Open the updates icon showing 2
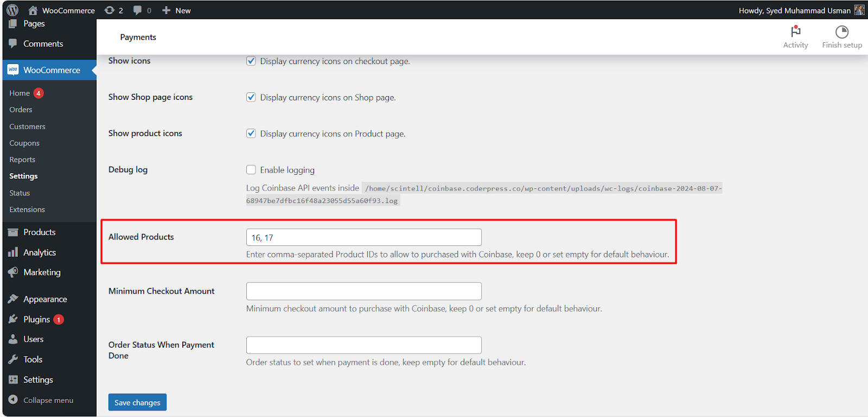 [110, 10]
